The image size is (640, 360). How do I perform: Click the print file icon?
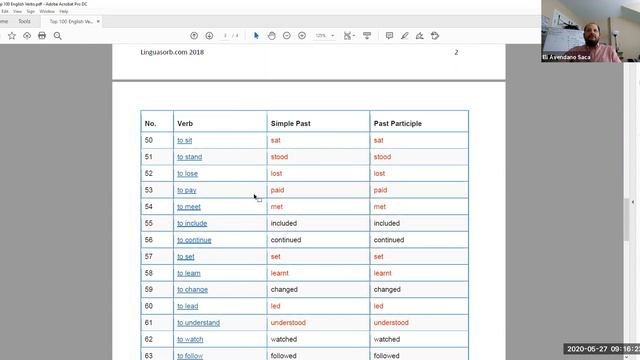pyautogui.click(x=42, y=36)
